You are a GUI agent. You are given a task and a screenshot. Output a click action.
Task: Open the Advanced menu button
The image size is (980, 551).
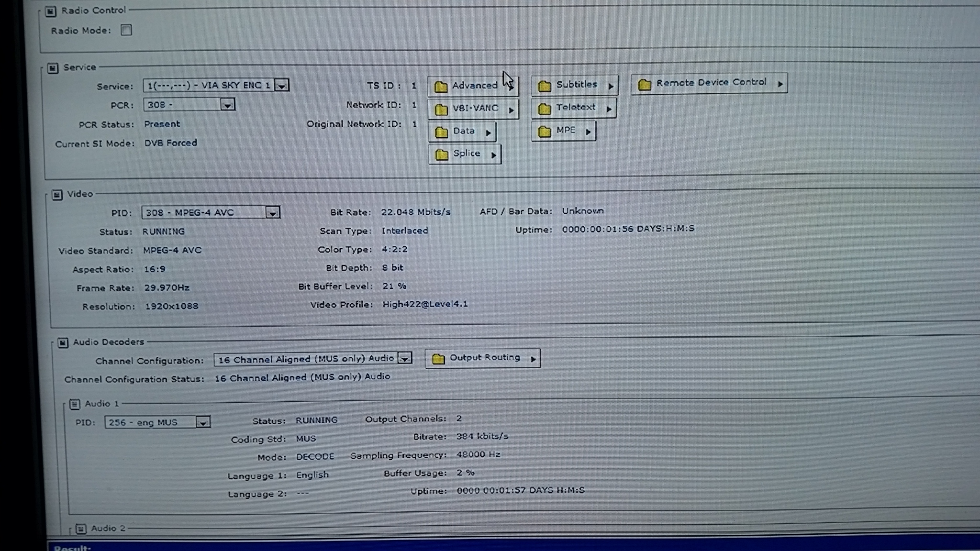click(473, 86)
